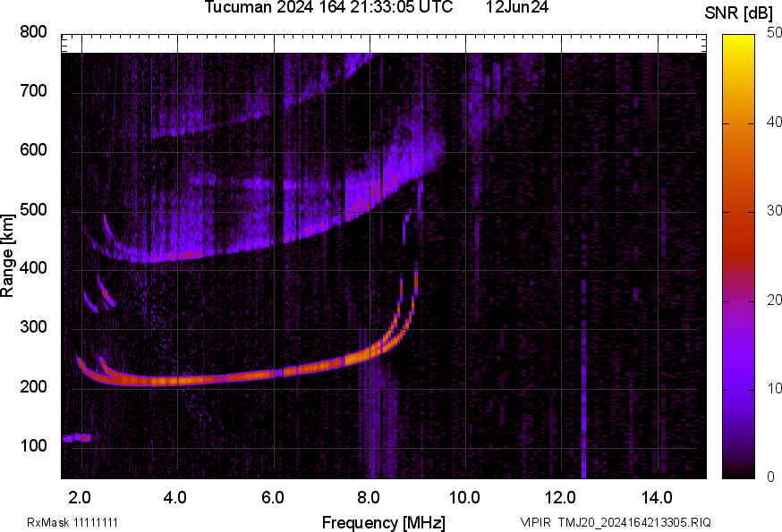Click the range tick label '500'

(x=33, y=209)
